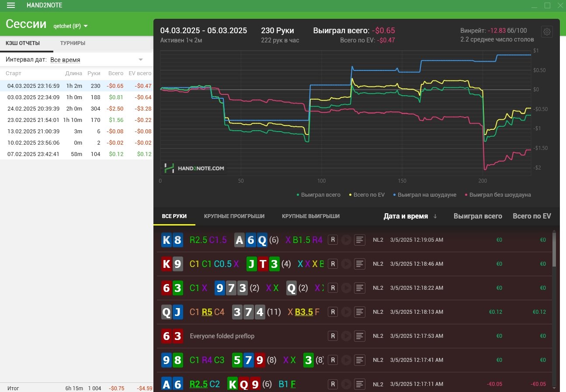Viewport: 566px width, 392px height.
Task: Click the R button for 98 hand
Action: coord(333,360)
